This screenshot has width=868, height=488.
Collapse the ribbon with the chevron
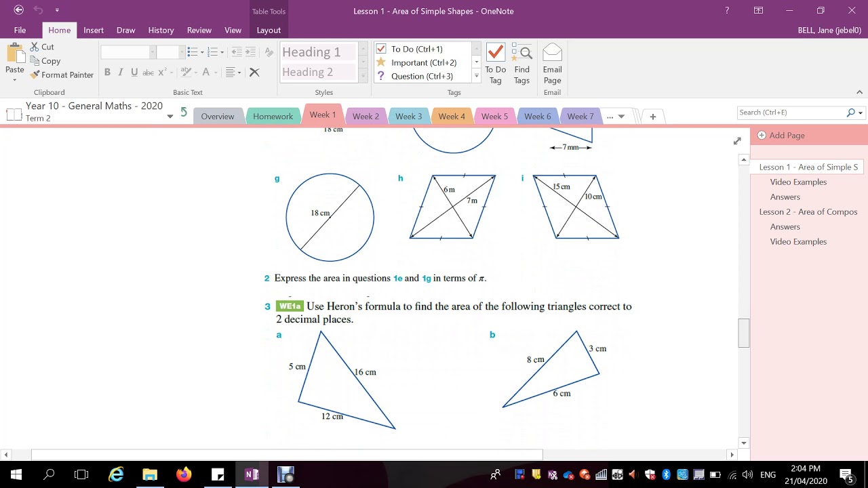pos(860,93)
